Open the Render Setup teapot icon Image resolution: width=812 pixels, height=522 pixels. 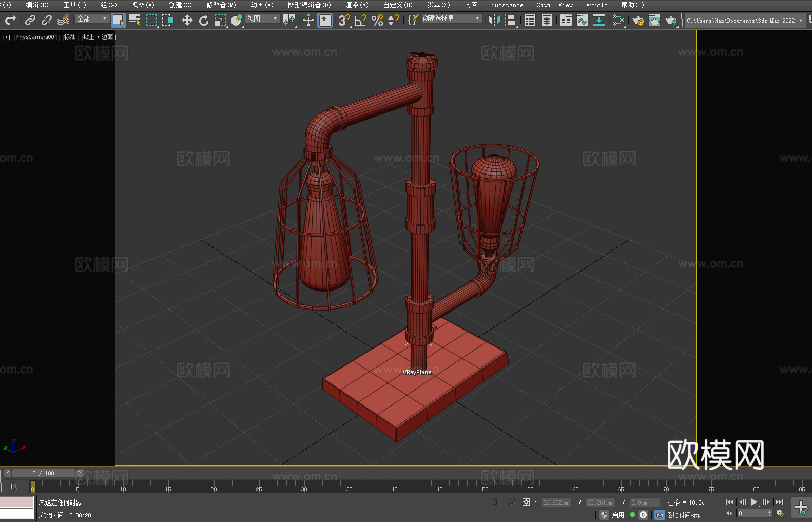tap(637, 20)
